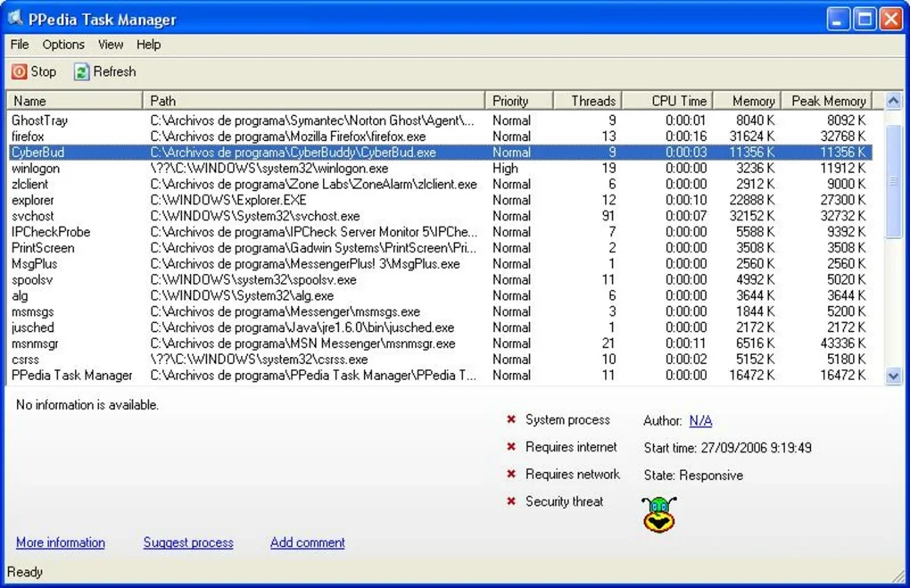Click the Suggest process link
Screen dimensions: 910x588
pyautogui.click(x=187, y=542)
